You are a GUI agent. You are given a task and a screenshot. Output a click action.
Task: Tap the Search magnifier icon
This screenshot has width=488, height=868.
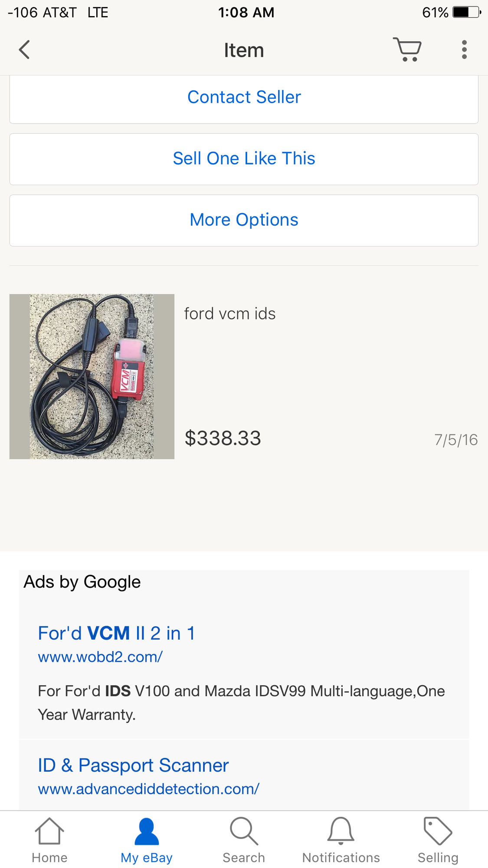pos(244,831)
